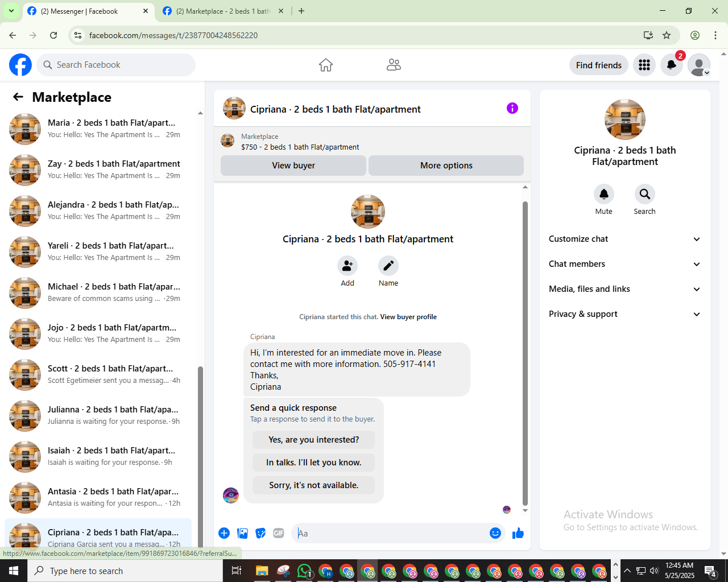Open more actions plus icon

pyautogui.click(x=224, y=533)
